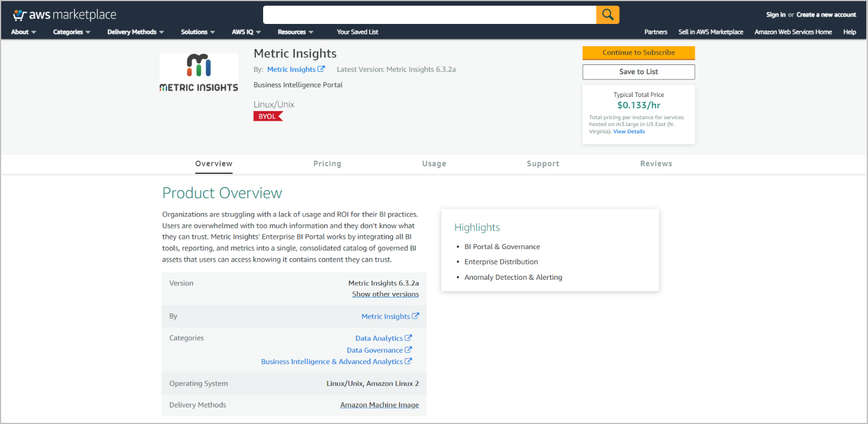The image size is (868, 424).
Task: Open Metric Insights link in By row
Action: coord(386,316)
